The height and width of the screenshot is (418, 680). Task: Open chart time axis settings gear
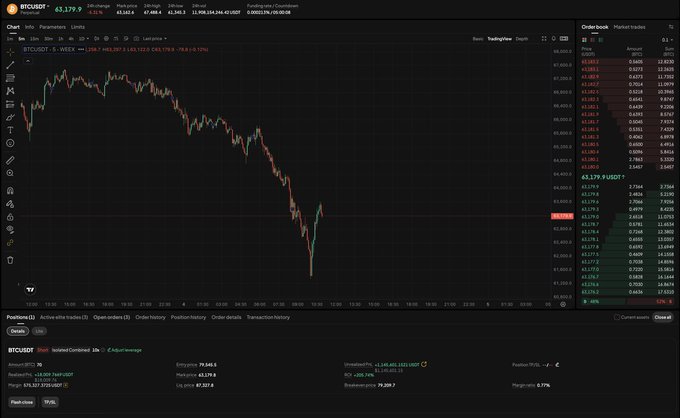coord(563,304)
